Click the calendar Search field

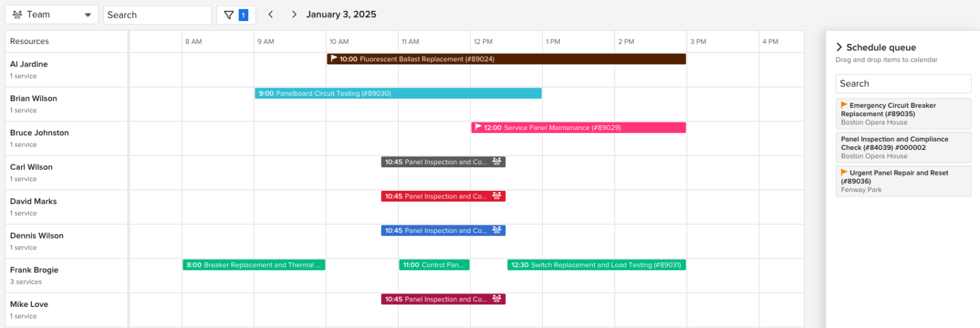click(157, 15)
